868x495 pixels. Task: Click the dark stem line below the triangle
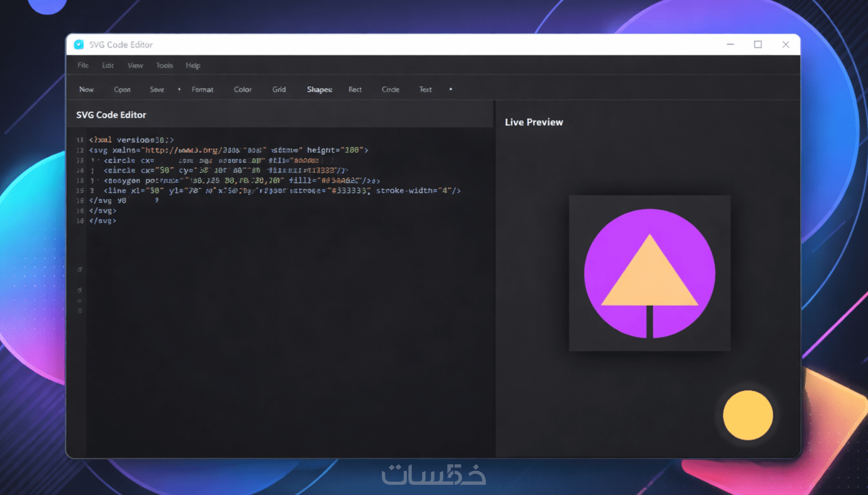(x=649, y=321)
